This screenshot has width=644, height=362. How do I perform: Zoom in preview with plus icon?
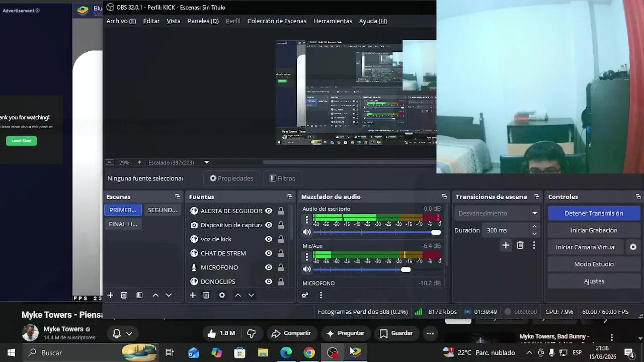point(139,162)
